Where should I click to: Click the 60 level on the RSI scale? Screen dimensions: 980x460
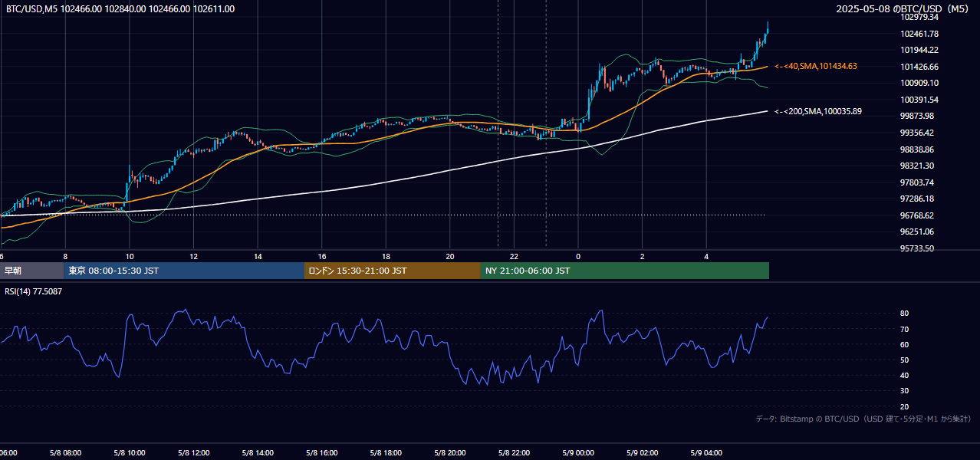click(905, 344)
